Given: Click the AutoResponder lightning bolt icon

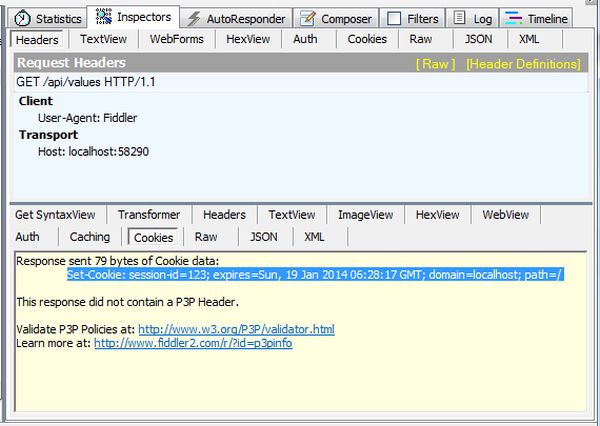Looking at the screenshot, I should point(194,18).
